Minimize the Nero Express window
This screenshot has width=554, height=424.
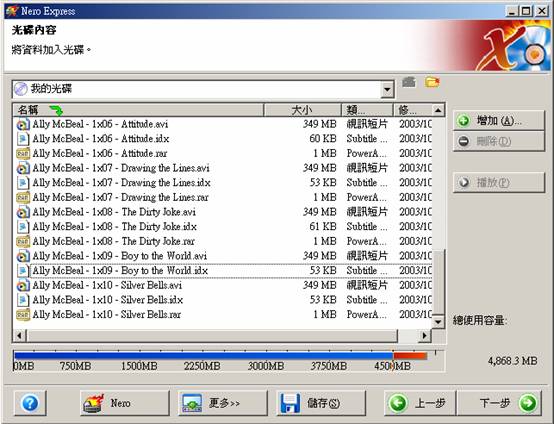click(511, 11)
